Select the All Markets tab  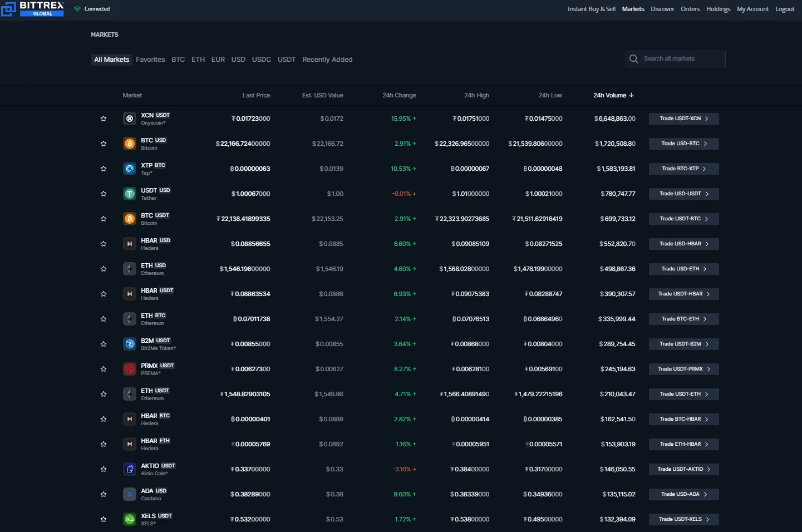(112, 60)
